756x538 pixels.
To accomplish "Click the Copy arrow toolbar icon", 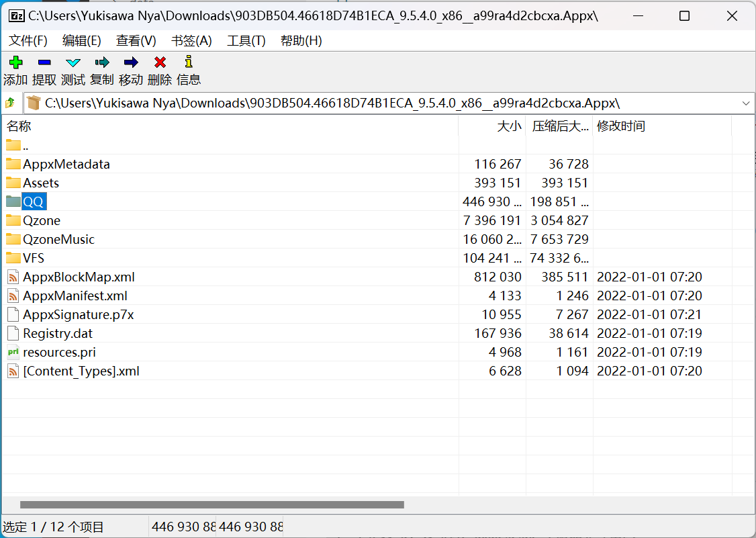I will coord(102,62).
